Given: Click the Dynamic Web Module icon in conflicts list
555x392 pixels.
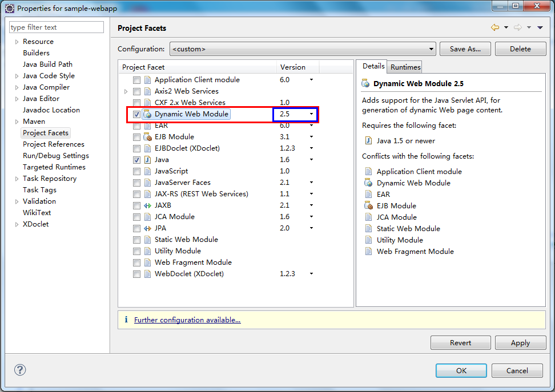Looking at the screenshot, I should point(368,183).
